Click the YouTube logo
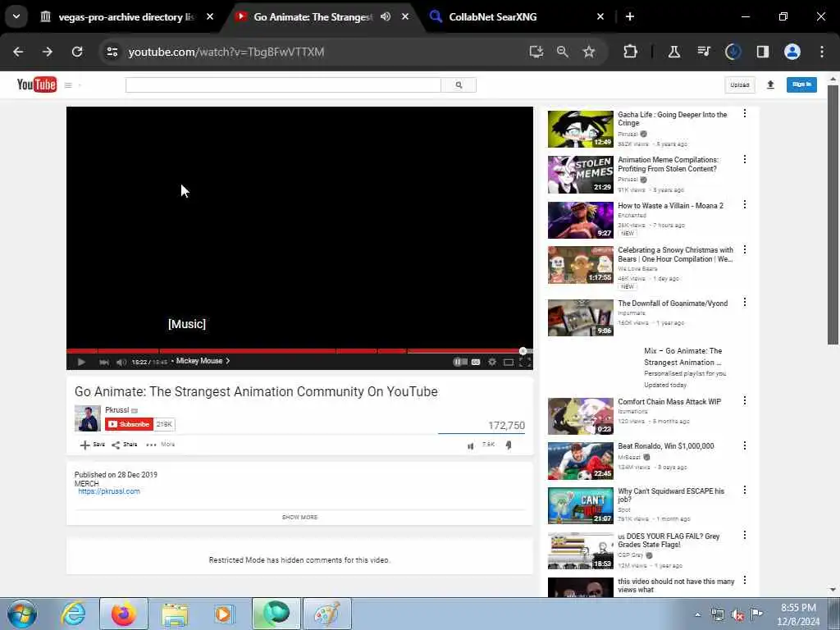Viewport: 840px width, 630px height. (x=36, y=84)
